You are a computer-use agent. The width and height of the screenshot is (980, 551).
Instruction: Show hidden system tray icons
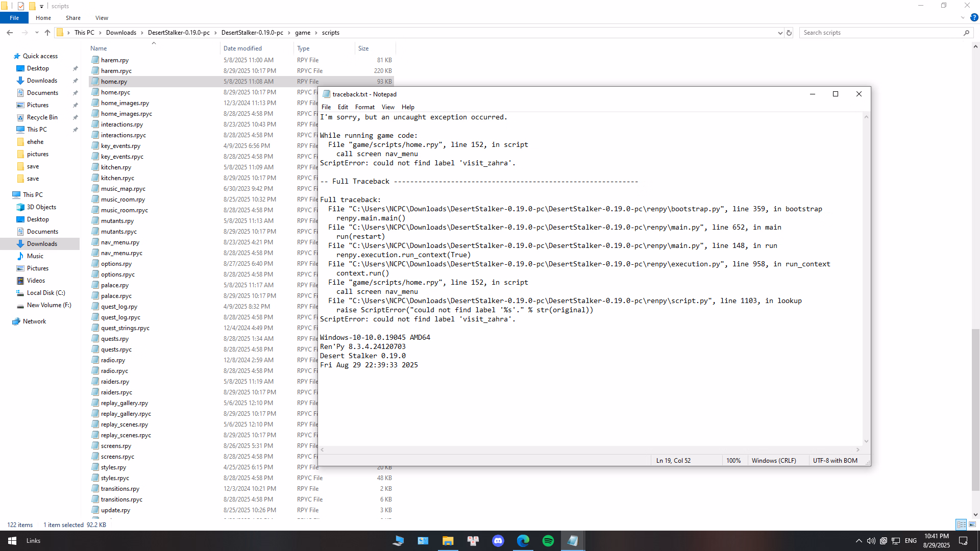click(859, 541)
